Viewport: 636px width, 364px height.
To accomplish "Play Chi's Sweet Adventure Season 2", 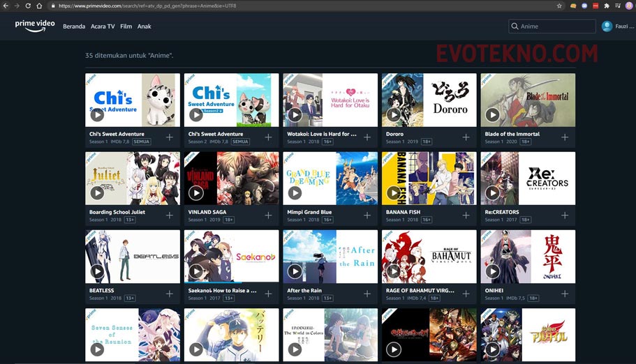I will click(x=196, y=115).
